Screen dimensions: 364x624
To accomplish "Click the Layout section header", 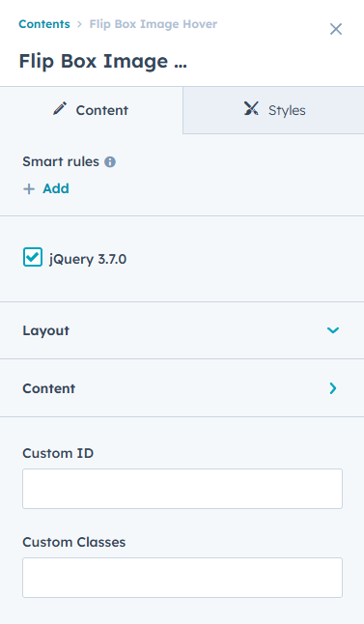I will tap(182, 330).
